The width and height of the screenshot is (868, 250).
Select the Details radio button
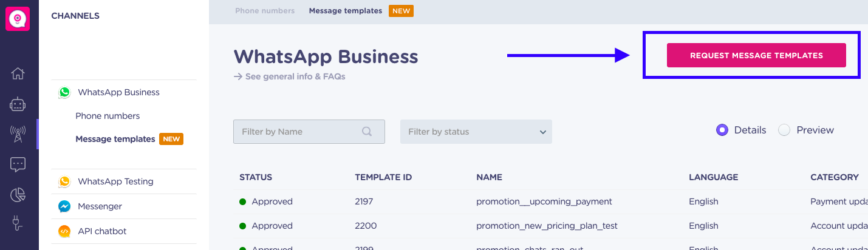pos(722,130)
